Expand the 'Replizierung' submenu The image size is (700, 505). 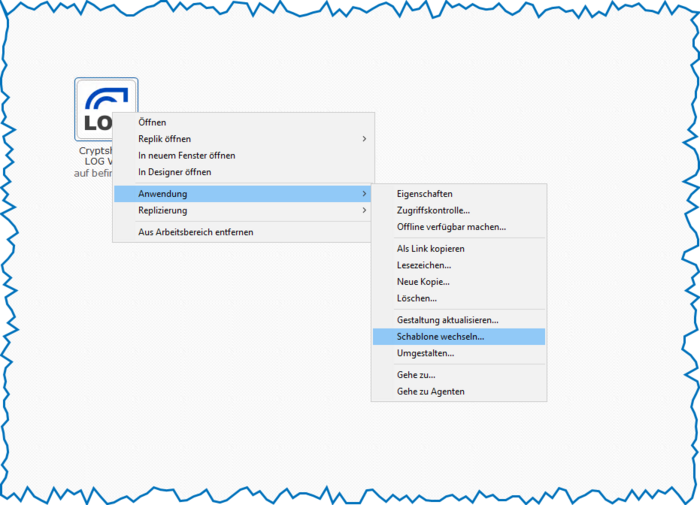tap(162, 211)
